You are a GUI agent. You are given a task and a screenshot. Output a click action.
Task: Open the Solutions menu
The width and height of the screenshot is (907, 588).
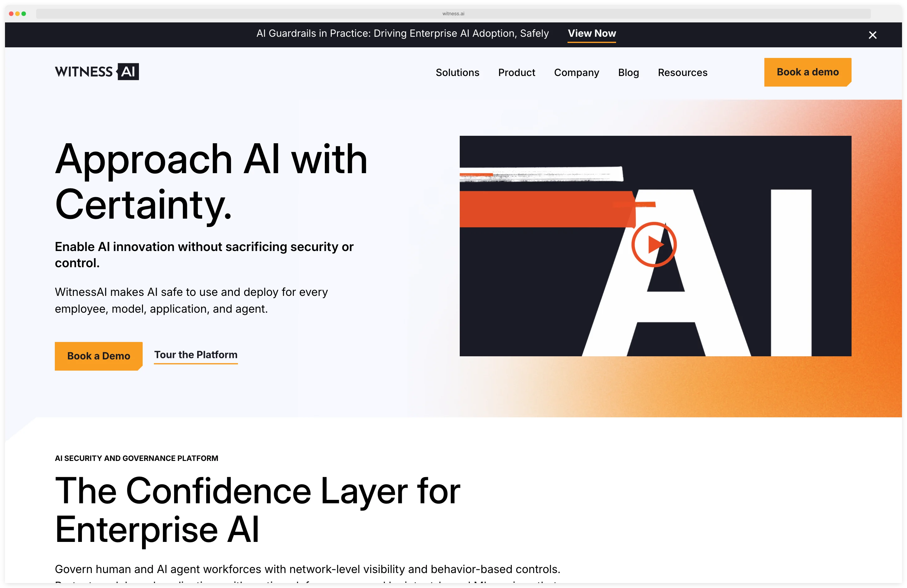(x=457, y=72)
